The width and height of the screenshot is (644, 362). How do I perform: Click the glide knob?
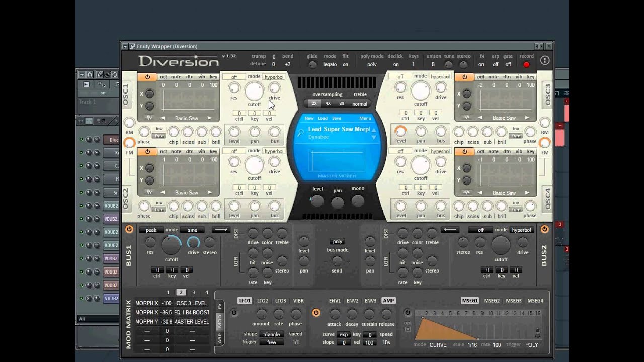312,65
